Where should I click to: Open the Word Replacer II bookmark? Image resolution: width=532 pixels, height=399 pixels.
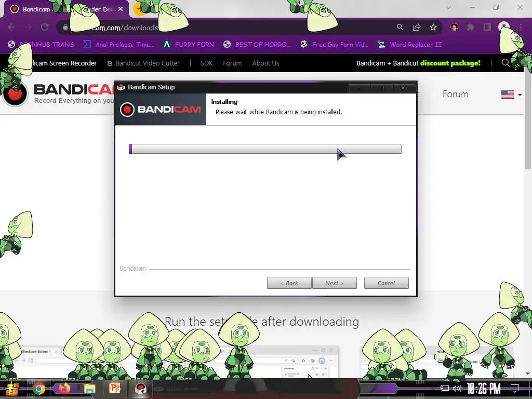click(410, 45)
